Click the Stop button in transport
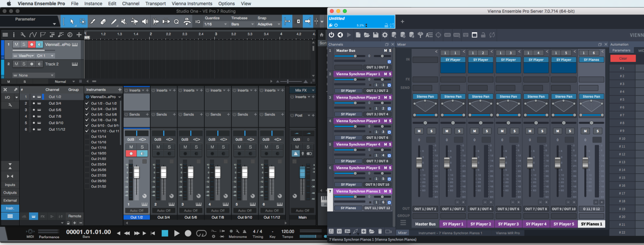Viewport: 644px width, 245px height. click(x=165, y=233)
